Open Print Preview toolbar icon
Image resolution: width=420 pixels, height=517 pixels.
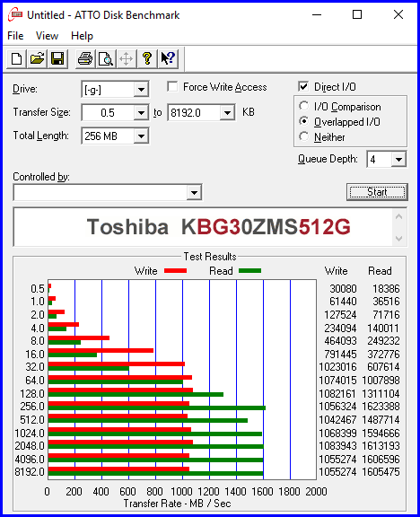pyautogui.click(x=106, y=59)
